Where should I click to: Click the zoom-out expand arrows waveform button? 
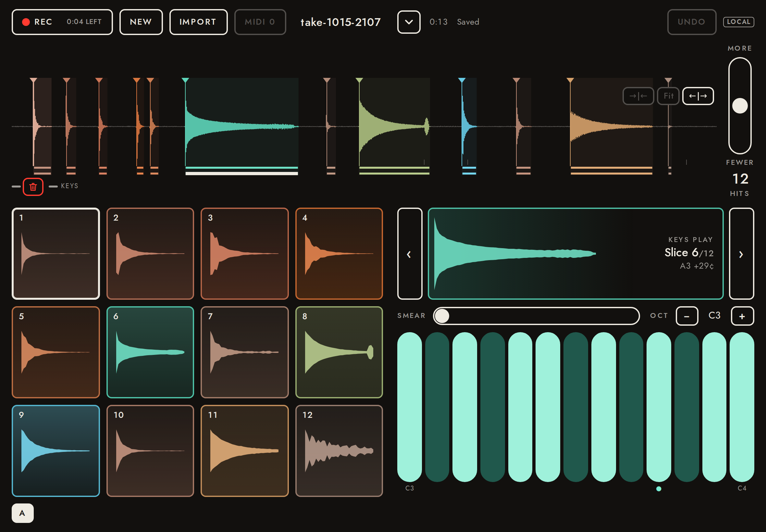click(x=698, y=96)
